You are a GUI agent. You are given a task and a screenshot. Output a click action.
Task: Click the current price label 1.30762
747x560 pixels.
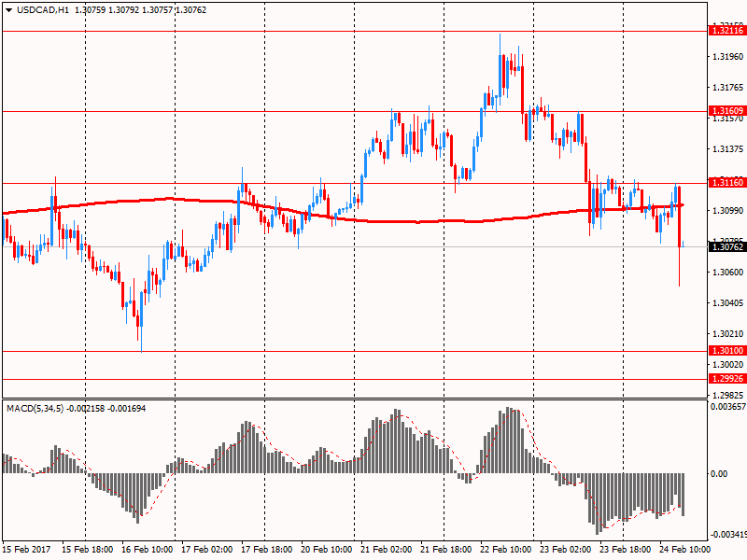[x=726, y=247]
